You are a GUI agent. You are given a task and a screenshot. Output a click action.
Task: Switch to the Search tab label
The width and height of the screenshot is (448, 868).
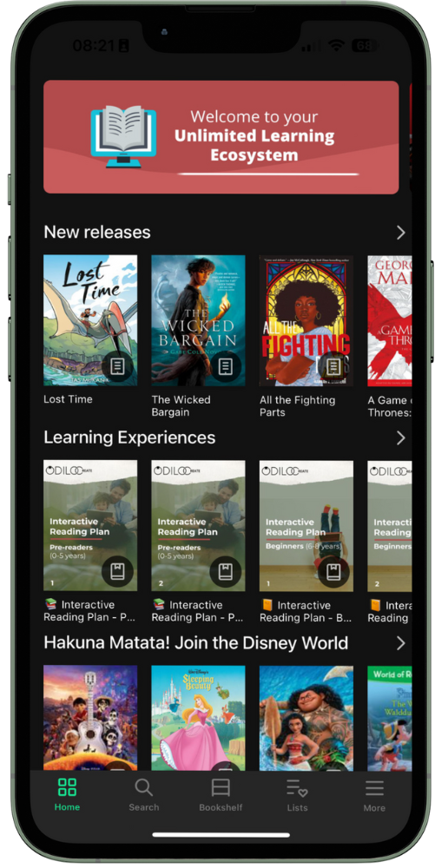click(143, 807)
